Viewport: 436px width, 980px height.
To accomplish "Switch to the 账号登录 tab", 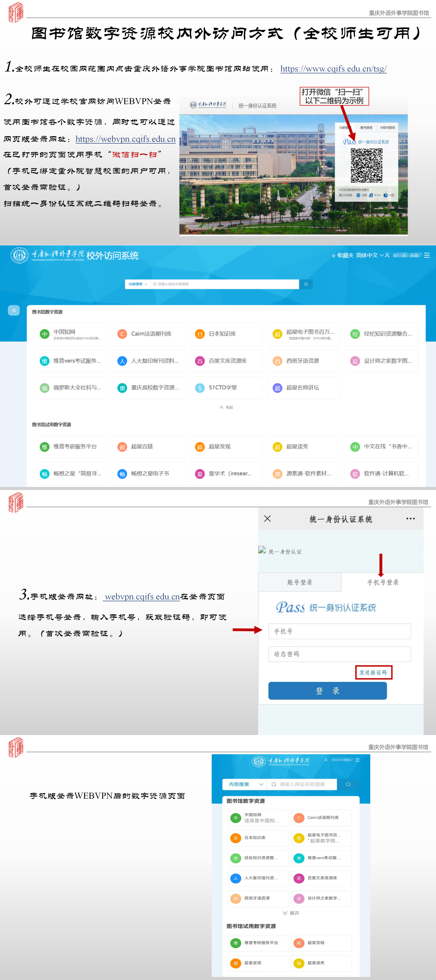I will 300,583.
